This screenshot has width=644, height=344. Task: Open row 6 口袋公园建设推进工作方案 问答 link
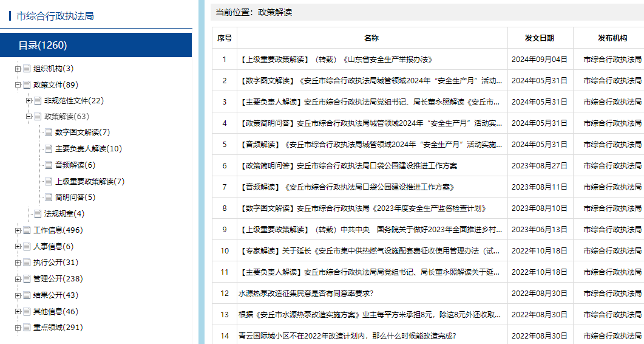[x=348, y=167]
